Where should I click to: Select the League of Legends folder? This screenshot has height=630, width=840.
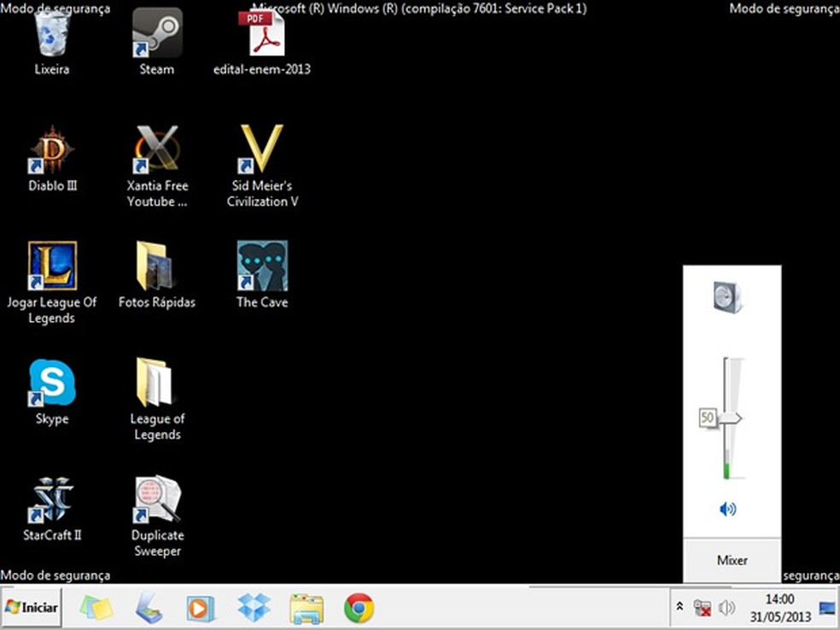[x=157, y=400]
